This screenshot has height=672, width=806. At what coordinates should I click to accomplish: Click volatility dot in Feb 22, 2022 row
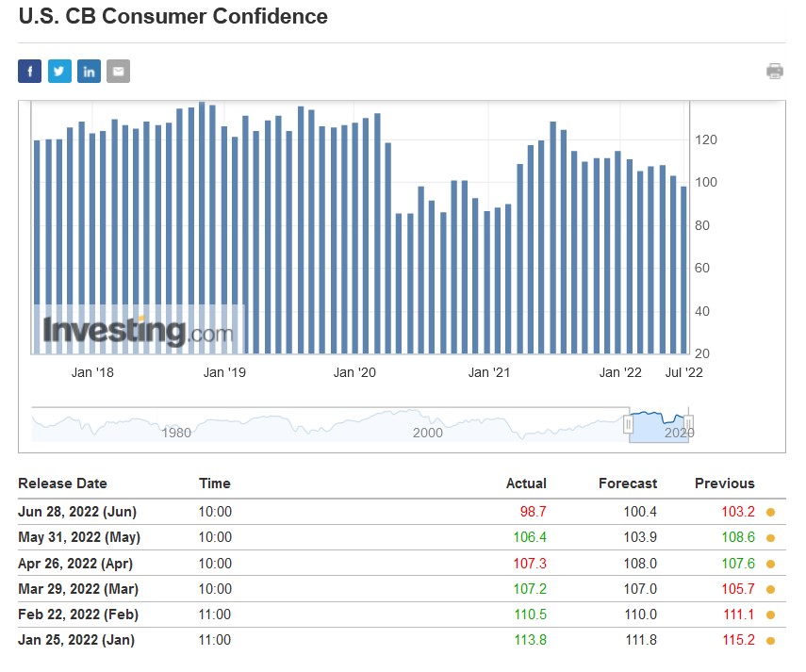(770, 615)
